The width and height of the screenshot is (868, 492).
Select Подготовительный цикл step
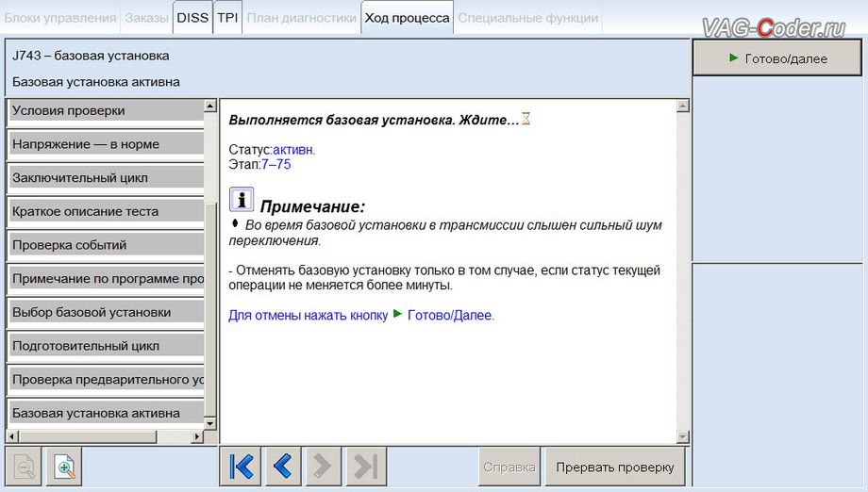[106, 346]
